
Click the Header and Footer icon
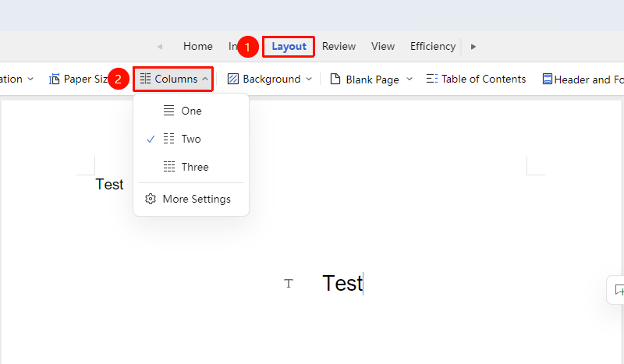[548, 80]
